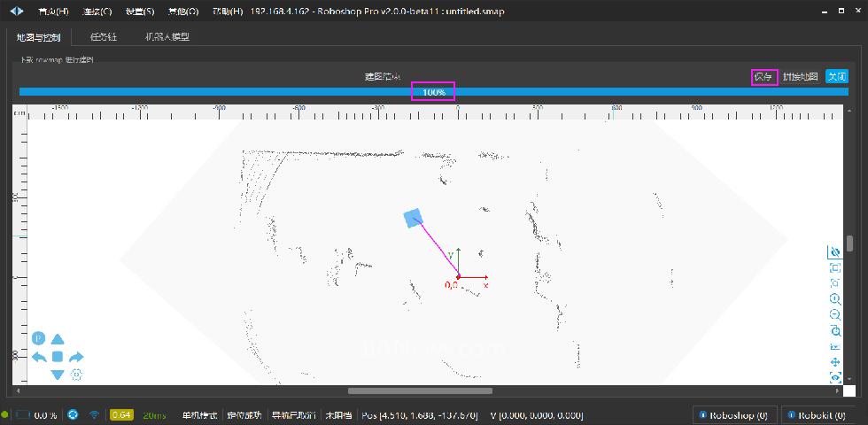The height and width of the screenshot is (425, 868).
Task: Click the zoom out magnifier icon
Action: click(834, 314)
